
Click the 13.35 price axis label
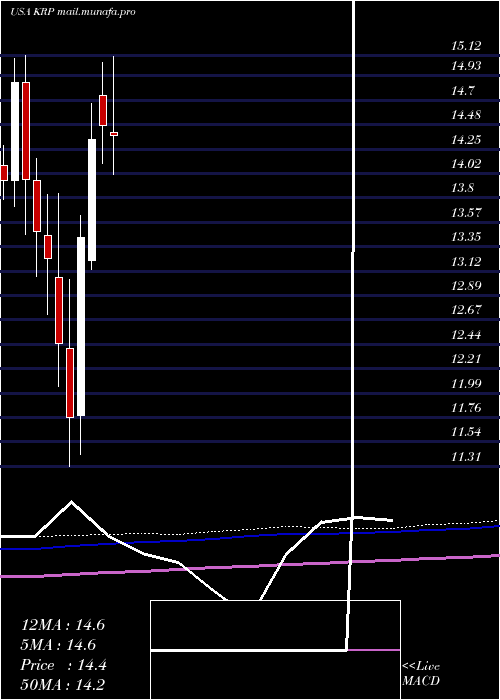tap(466, 237)
